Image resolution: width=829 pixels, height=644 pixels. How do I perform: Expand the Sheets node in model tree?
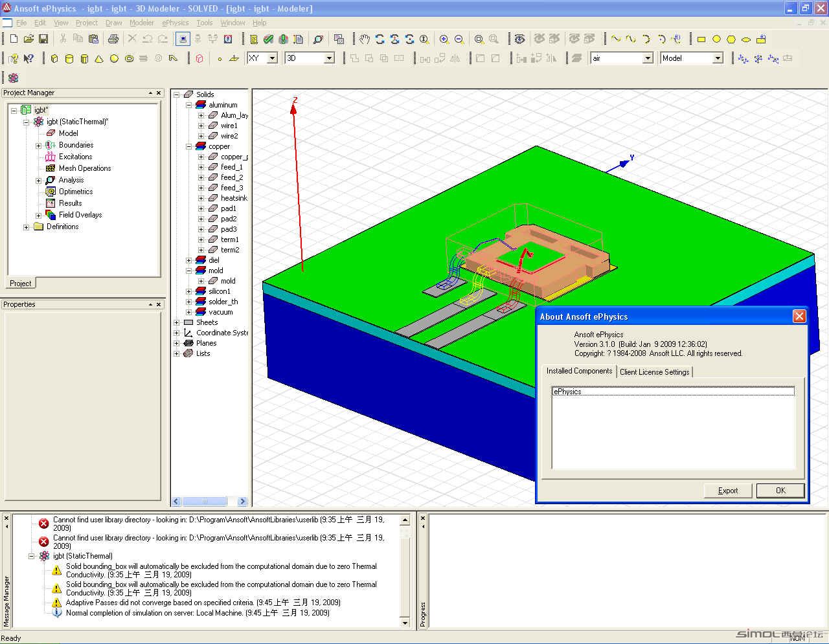point(176,322)
